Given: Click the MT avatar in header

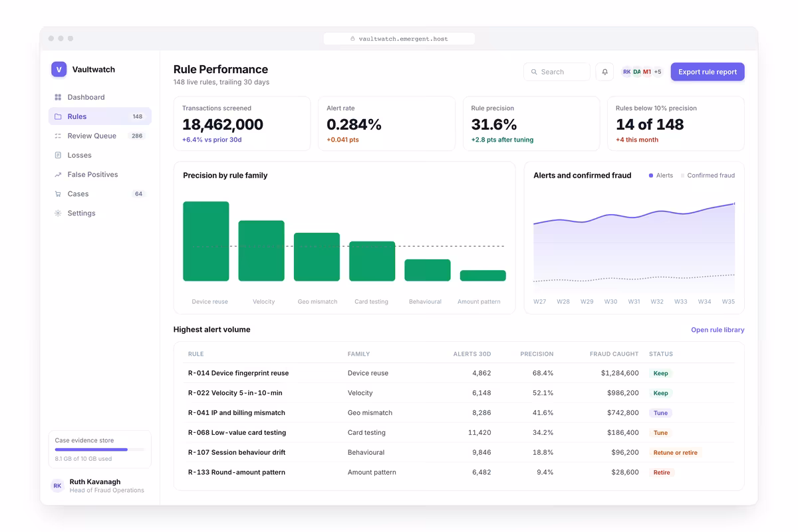Looking at the screenshot, I should [647, 72].
